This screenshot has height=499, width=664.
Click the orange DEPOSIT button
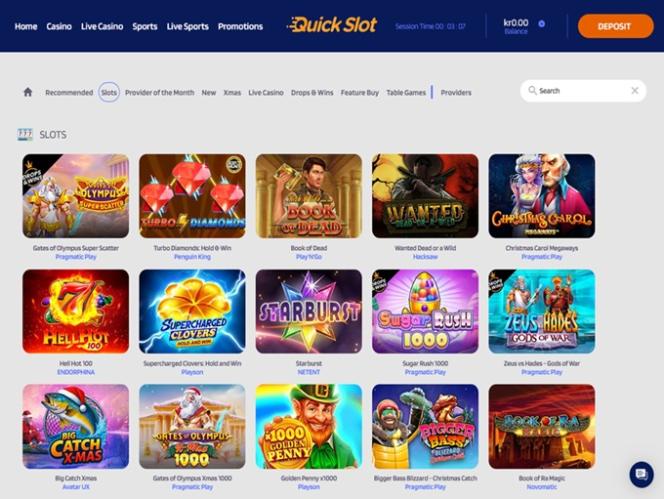(615, 26)
